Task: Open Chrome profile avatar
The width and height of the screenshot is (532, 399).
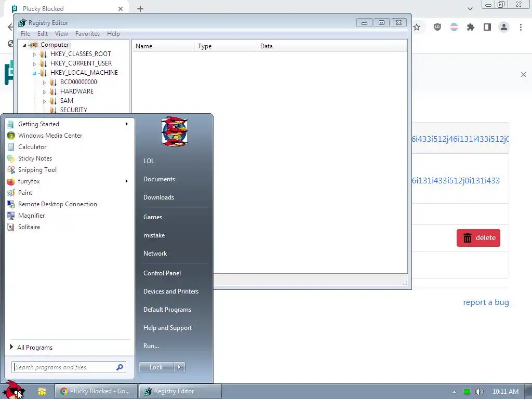Action: pos(504,27)
